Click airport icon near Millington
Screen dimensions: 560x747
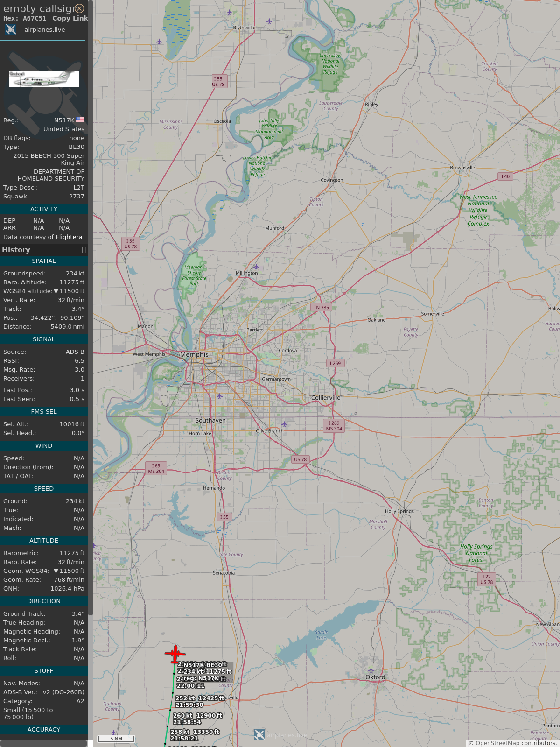click(256, 267)
